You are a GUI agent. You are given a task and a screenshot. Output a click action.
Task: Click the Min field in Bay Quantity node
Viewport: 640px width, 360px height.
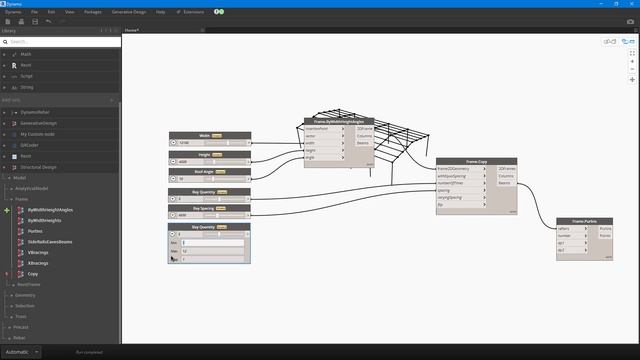pos(212,243)
